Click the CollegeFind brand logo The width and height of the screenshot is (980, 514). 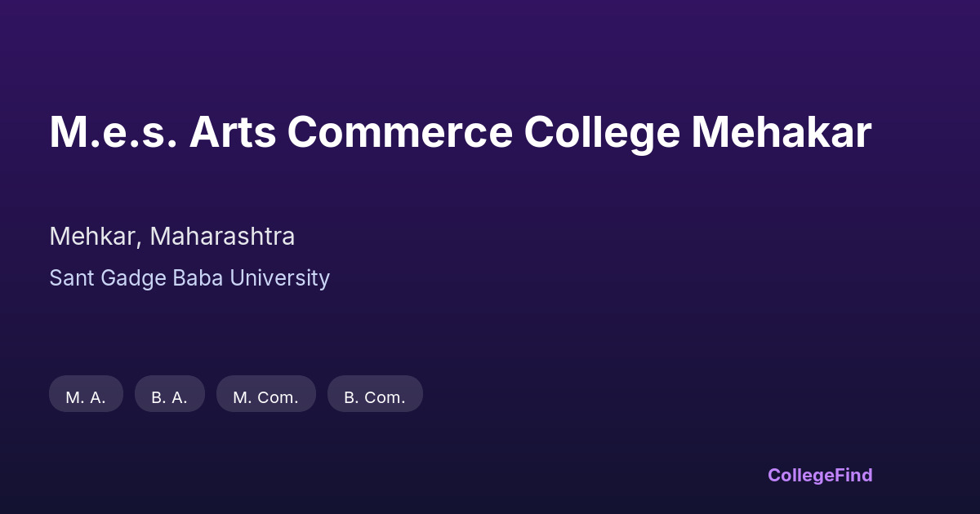819,475
